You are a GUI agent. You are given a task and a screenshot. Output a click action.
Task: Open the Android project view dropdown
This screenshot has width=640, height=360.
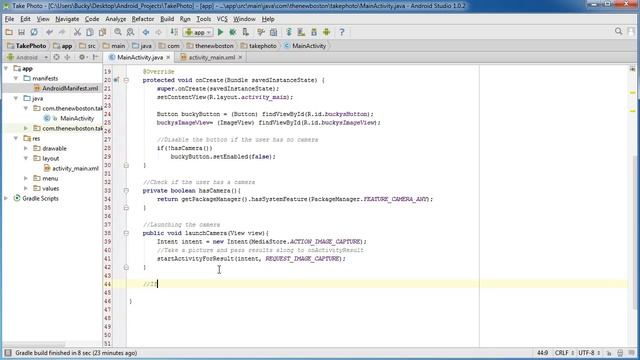coord(27,58)
